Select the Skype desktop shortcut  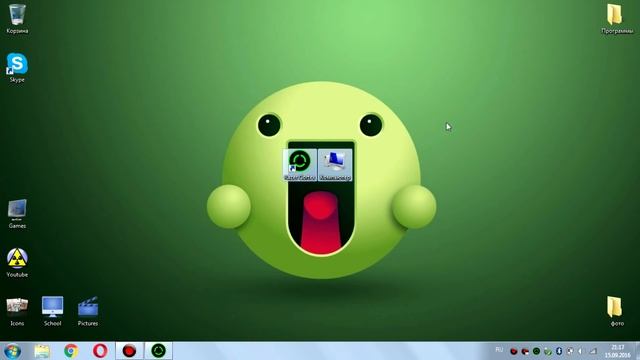pyautogui.click(x=17, y=68)
